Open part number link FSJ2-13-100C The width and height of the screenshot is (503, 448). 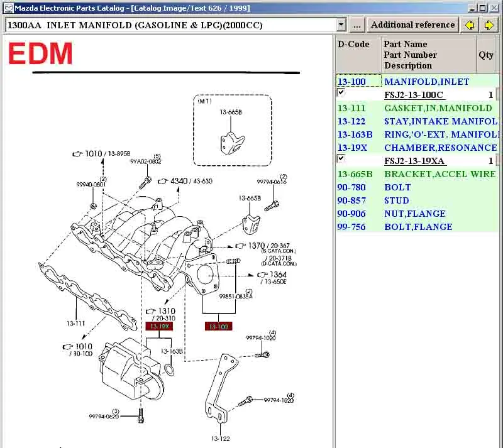click(x=414, y=95)
